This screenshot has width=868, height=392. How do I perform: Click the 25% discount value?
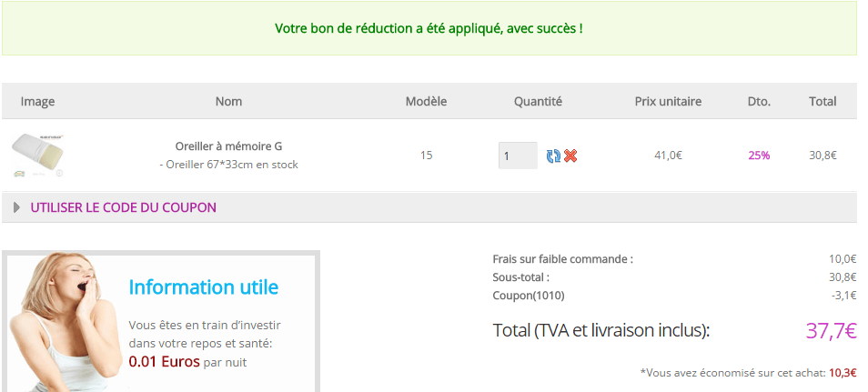[759, 156]
